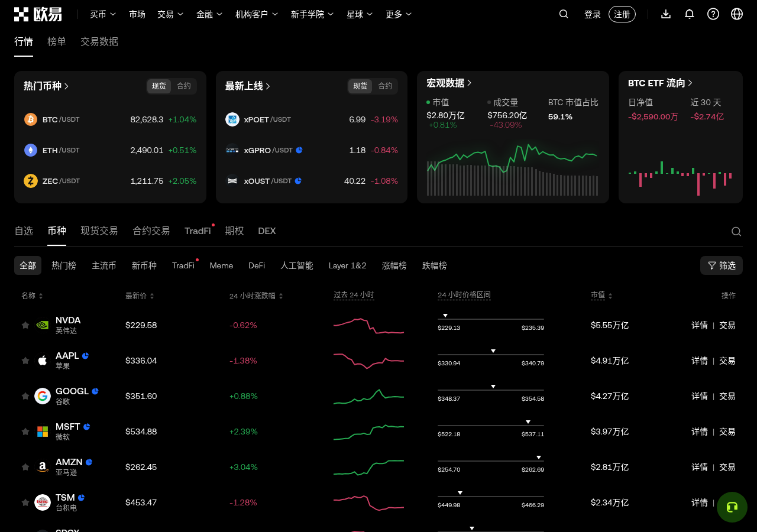Click the xOUST token icon
The image size is (757, 532).
tap(232, 181)
